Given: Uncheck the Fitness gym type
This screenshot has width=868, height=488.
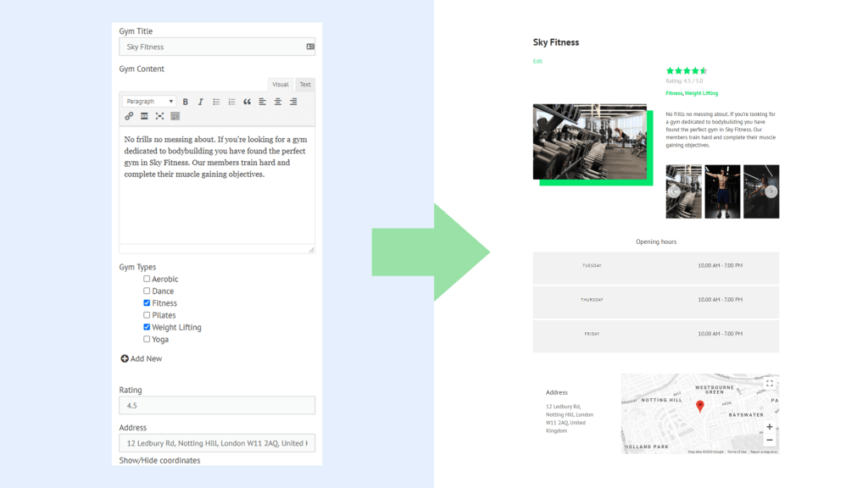Looking at the screenshot, I should pos(146,302).
